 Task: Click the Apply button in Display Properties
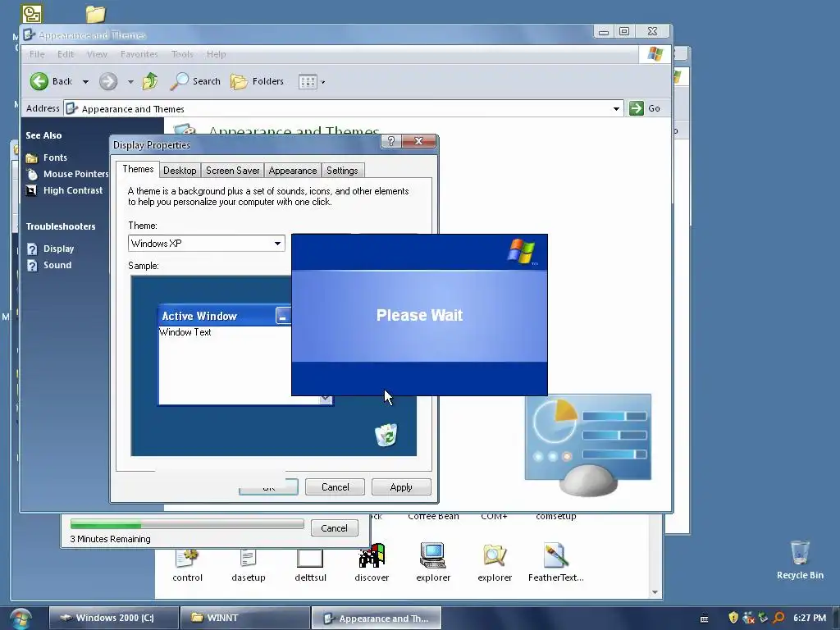tap(401, 487)
